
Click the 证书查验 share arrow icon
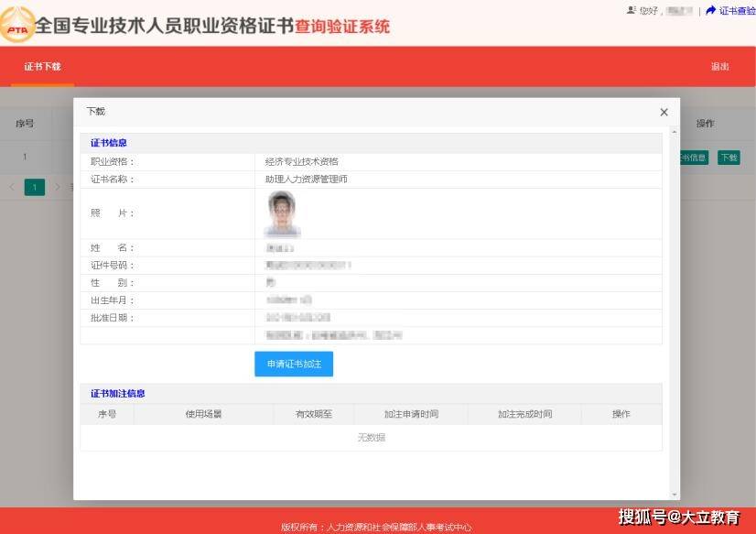point(710,10)
